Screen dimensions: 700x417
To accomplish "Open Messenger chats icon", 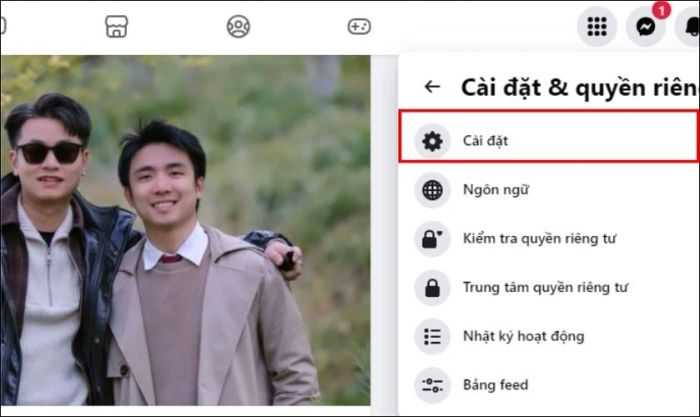I will [646, 26].
